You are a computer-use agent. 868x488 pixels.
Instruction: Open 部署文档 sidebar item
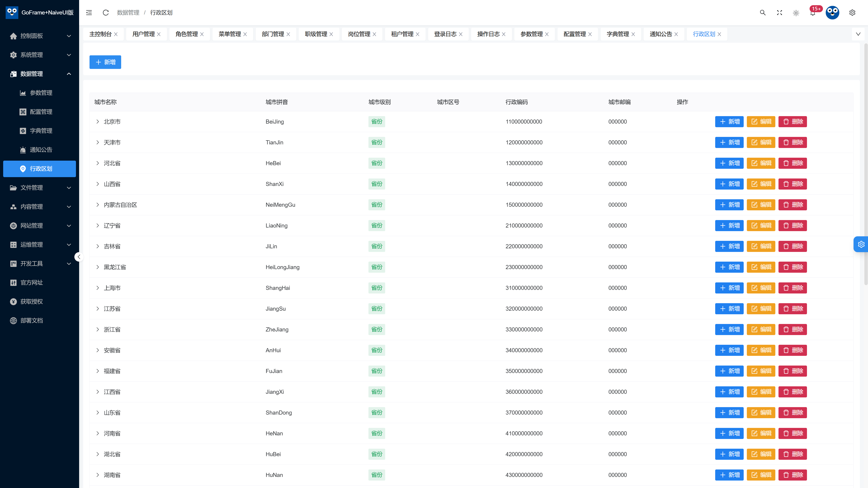pos(39,321)
